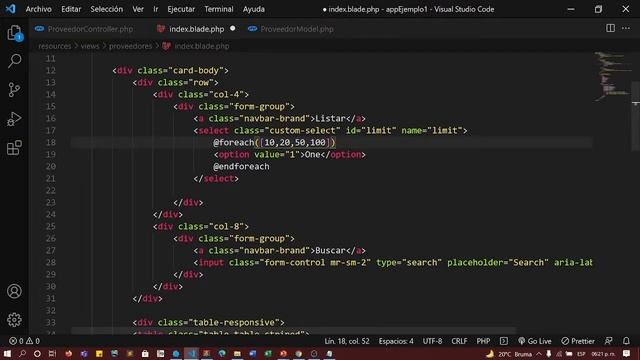Viewport: 640px width, 360px height.
Task: Open the Explorer view in activity bar
Action: [14, 33]
